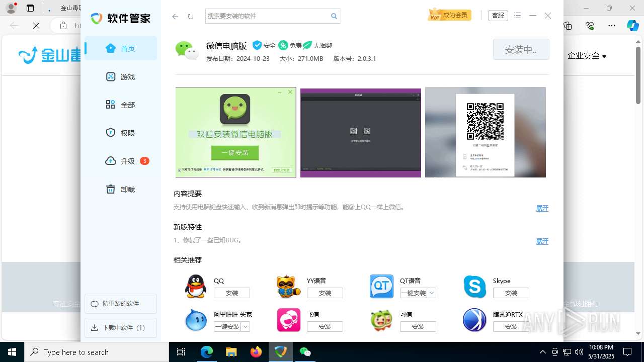Click the QT语音 icon
This screenshot has width=644, height=362.
381,287
